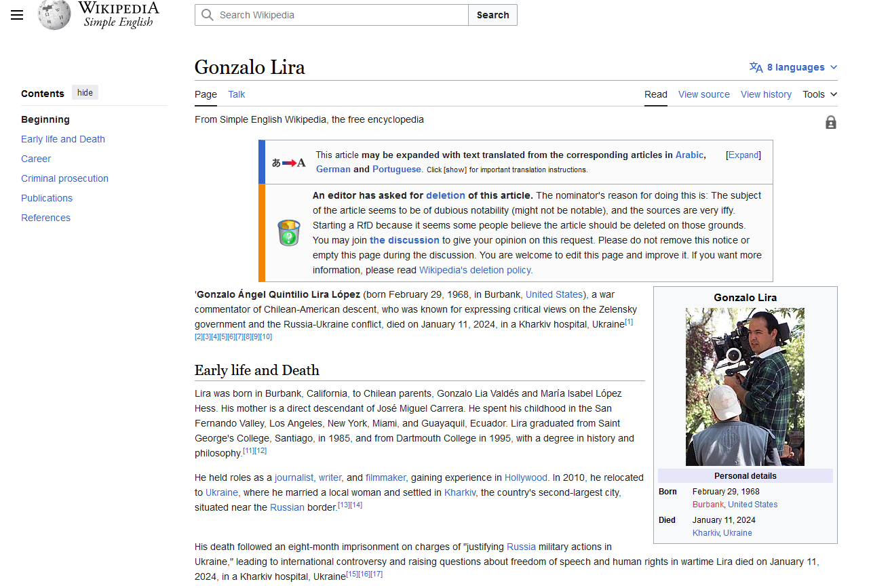This screenshot has height=588, width=871.
Task: Open the 8 languages dropdown
Action: (794, 67)
